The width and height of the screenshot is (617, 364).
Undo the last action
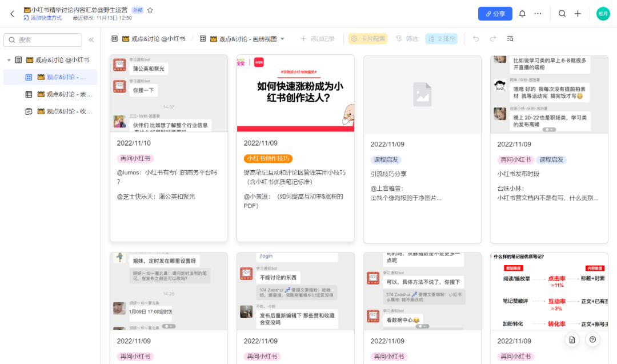476,39
